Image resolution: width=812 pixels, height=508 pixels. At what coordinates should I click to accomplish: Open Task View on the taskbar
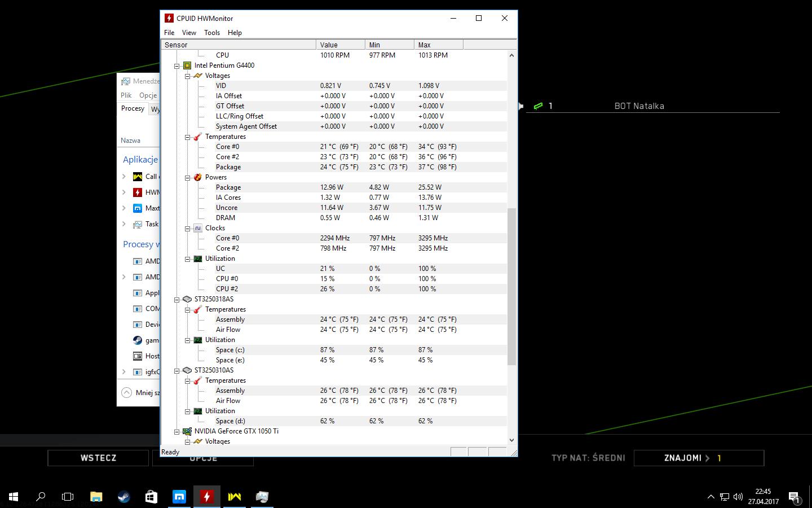pos(68,497)
